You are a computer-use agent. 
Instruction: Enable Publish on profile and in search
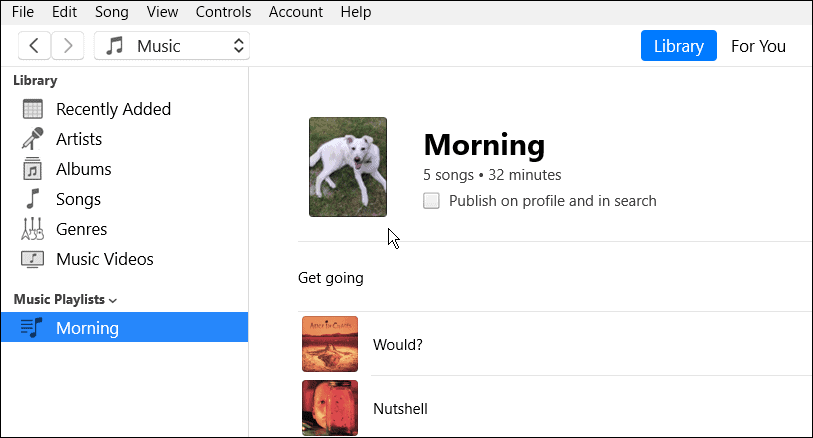tap(431, 201)
